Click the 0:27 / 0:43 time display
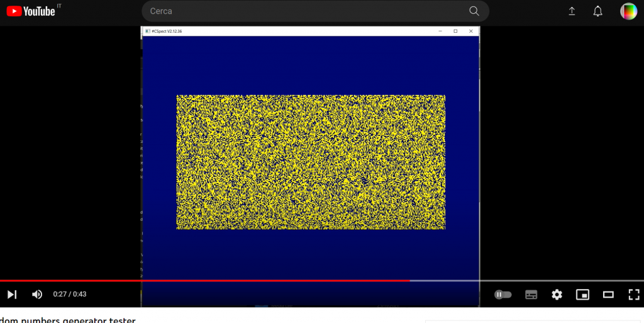644x323 pixels. pos(70,294)
